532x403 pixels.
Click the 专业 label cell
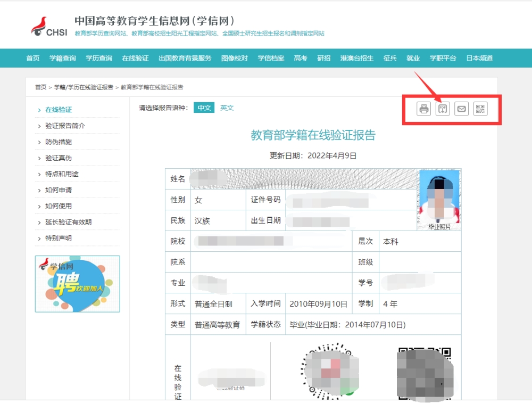point(178,283)
